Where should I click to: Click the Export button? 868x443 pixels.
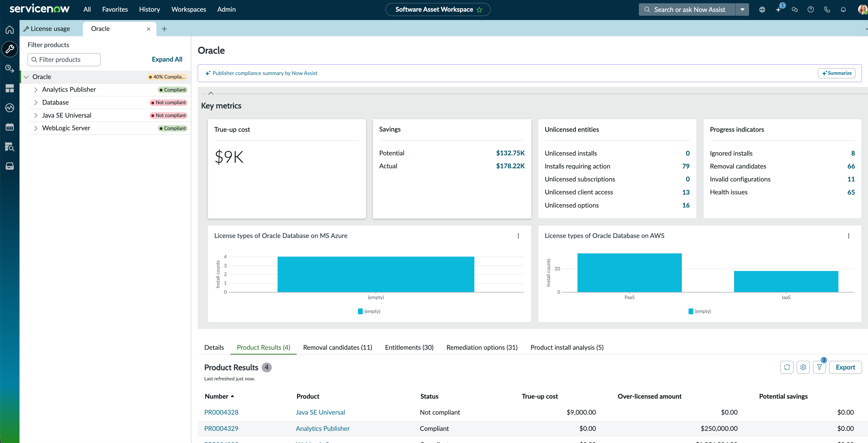pos(845,367)
